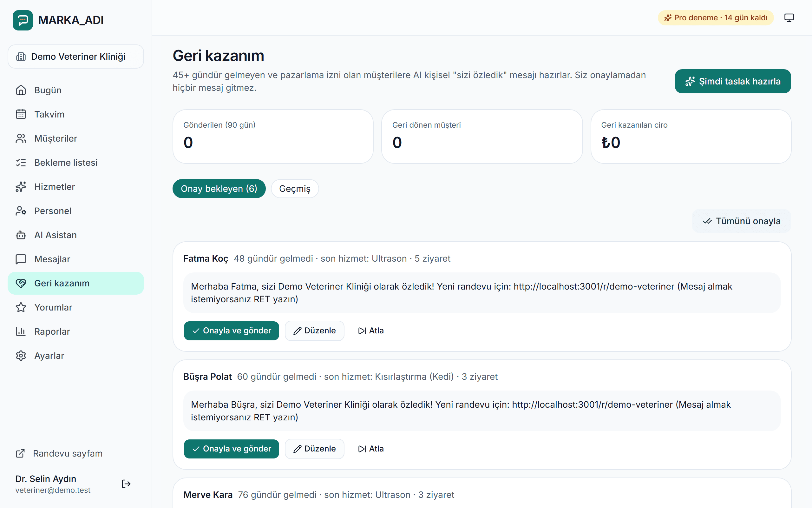Click the user-gear icon beside Personel
The width and height of the screenshot is (812, 508).
click(21, 211)
